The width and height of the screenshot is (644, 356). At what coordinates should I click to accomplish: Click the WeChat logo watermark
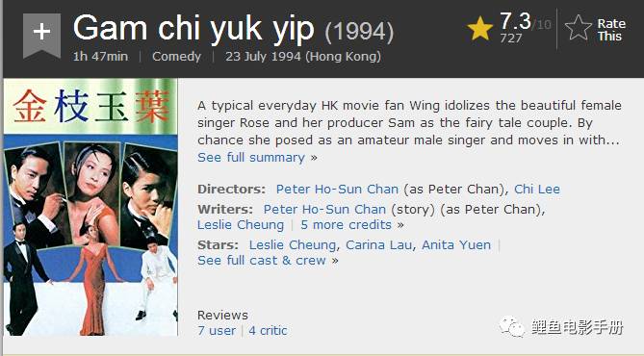512,327
